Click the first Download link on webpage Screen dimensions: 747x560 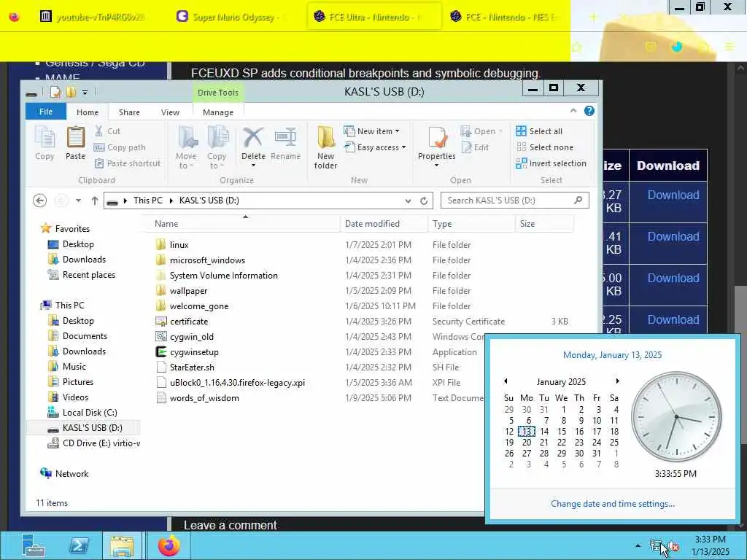point(673,195)
